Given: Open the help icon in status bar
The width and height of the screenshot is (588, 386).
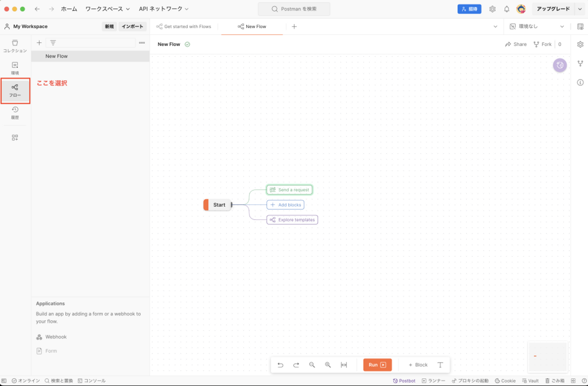Looking at the screenshot, I should 584,381.
